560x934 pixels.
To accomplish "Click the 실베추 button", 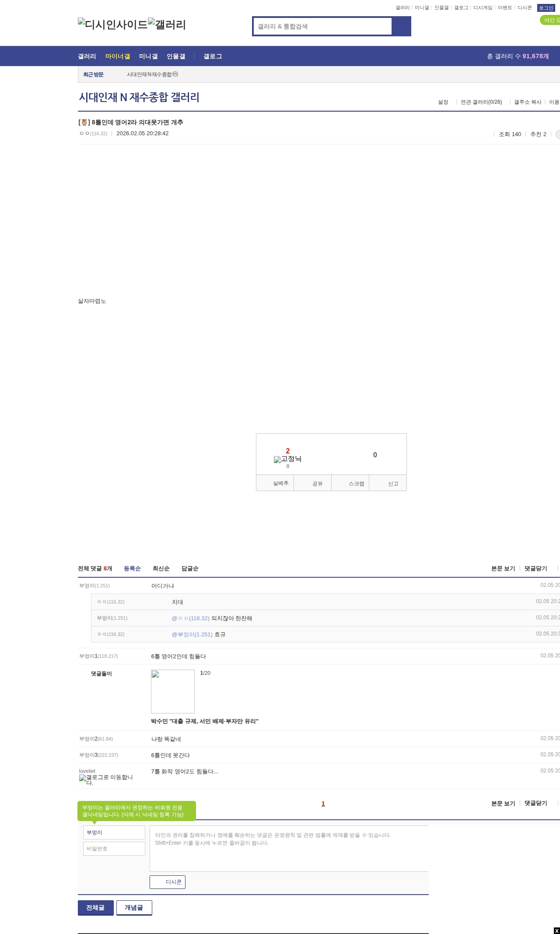I will tap(275, 483).
